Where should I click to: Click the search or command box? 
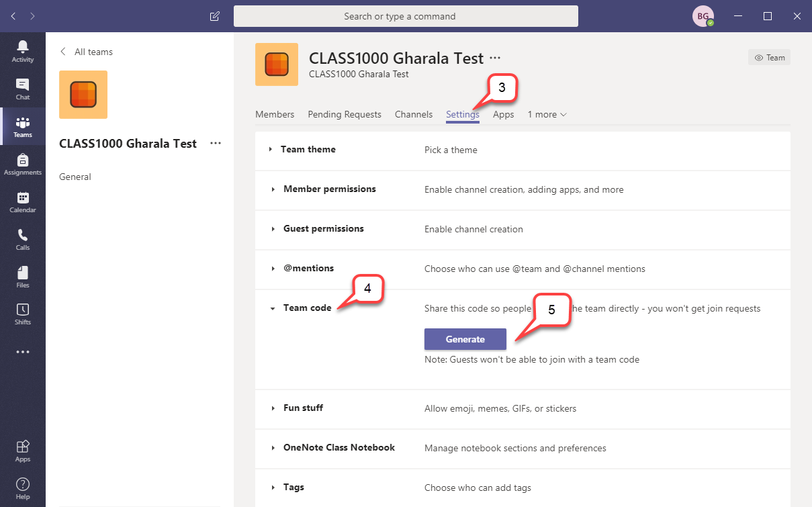point(406,16)
